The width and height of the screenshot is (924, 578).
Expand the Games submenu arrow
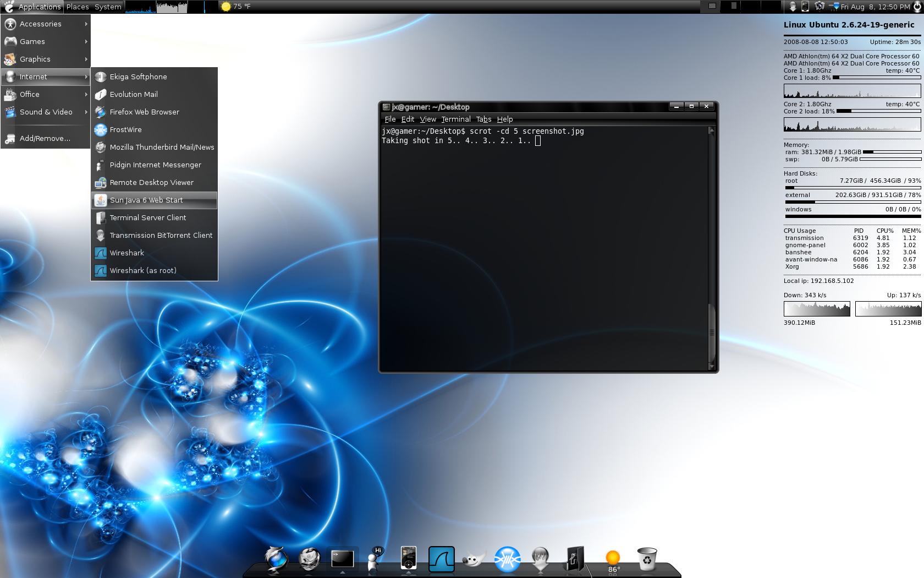(x=86, y=42)
